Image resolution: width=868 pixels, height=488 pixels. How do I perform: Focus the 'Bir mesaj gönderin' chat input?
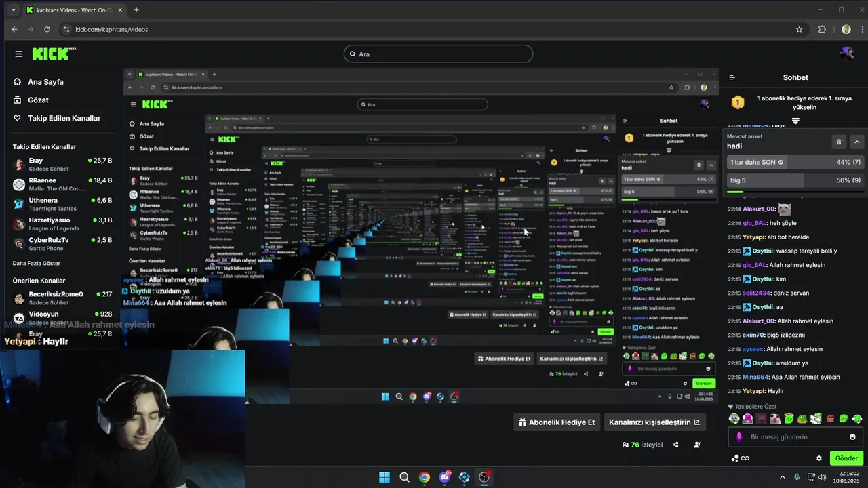[795, 437]
